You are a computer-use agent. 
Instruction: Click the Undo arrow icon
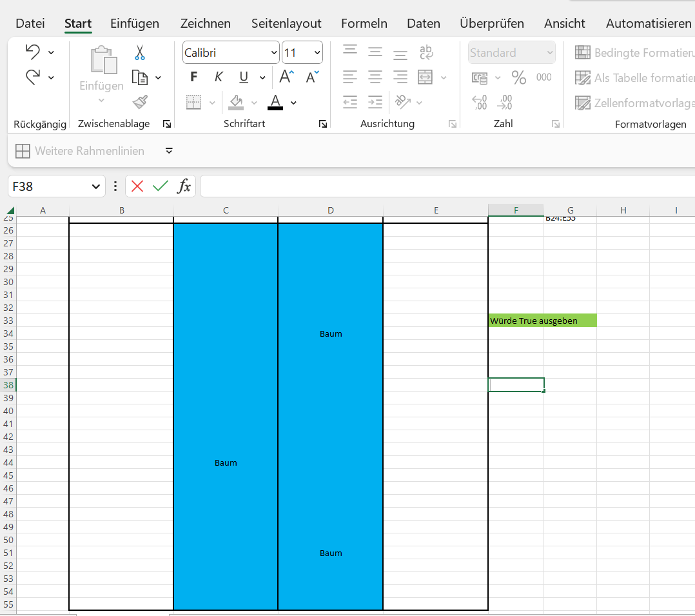pos(33,52)
